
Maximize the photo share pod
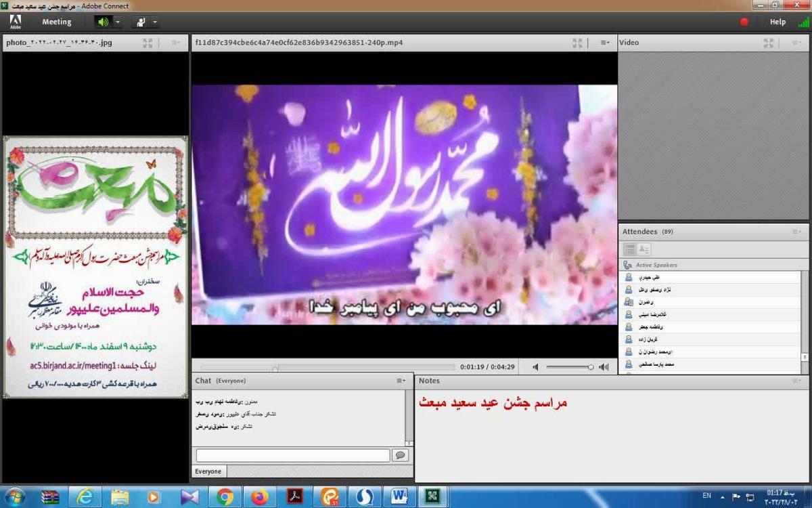(x=148, y=43)
